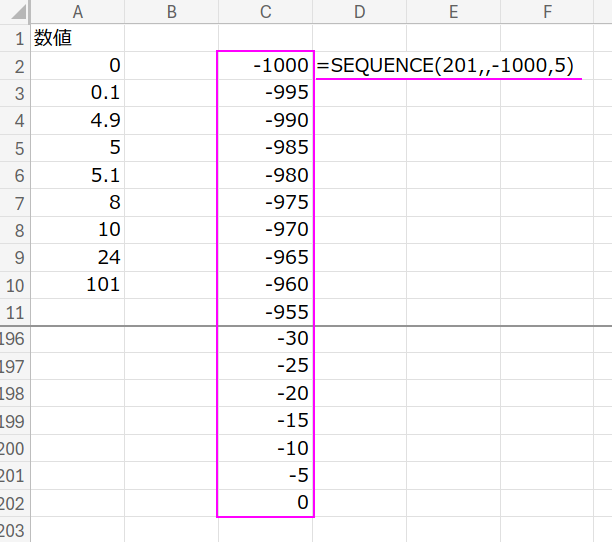Click row 11 header
This screenshot has height=542, width=612.
click(15, 311)
